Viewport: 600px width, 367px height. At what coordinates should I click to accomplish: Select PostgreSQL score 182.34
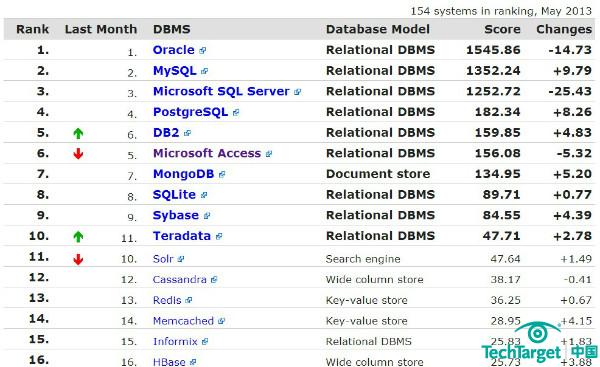(x=497, y=112)
